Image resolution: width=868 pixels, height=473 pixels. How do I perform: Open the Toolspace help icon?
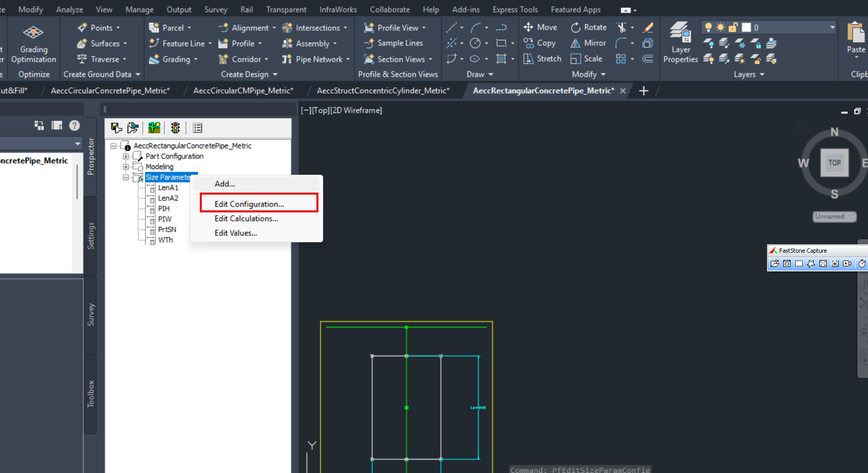coord(74,126)
